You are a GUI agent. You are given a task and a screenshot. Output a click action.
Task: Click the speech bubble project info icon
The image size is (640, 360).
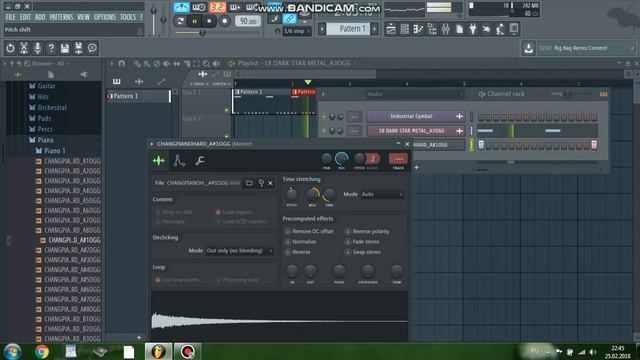point(92,48)
